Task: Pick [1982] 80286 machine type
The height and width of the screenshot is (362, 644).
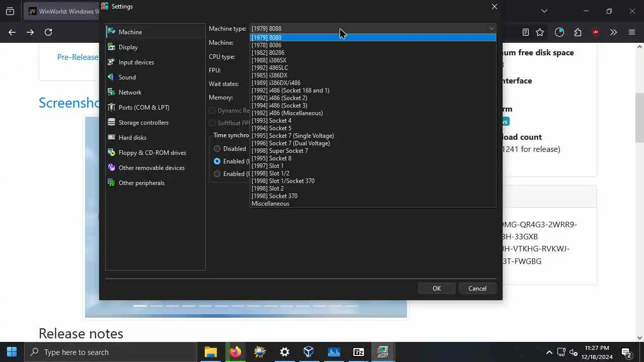Action: pyautogui.click(x=373, y=53)
